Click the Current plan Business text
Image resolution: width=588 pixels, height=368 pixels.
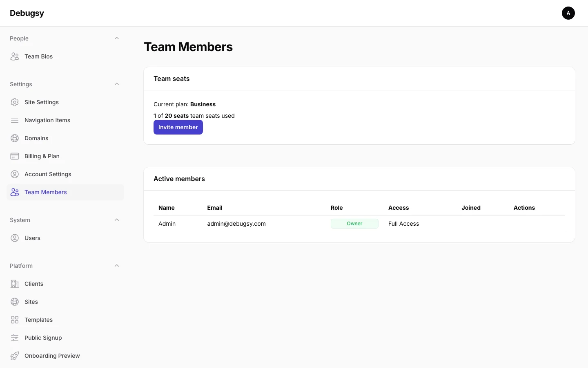click(x=185, y=104)
